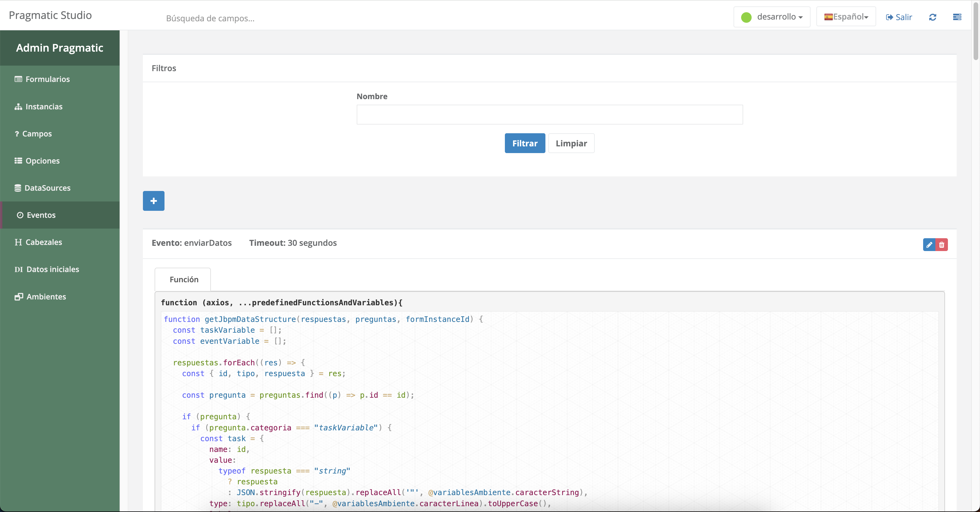
Task: Click the Instancias hierarchy icon
Action: coord(18,107)
